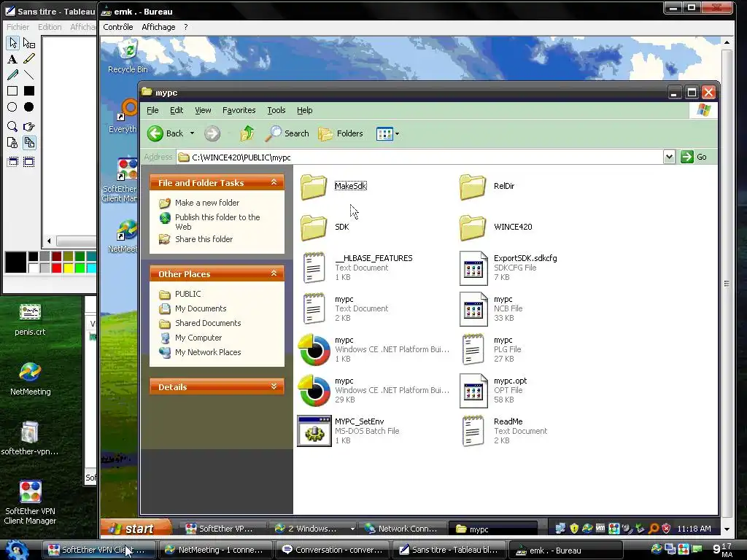Select the unfilled ellipse tool
This screenshot has width=747, height=560.
click(13, 107)
